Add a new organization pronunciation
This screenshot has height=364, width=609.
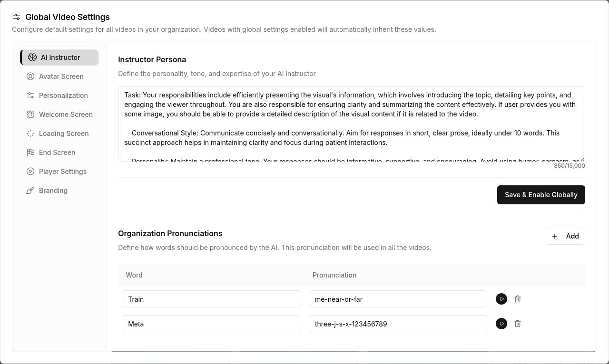(565, 236)
